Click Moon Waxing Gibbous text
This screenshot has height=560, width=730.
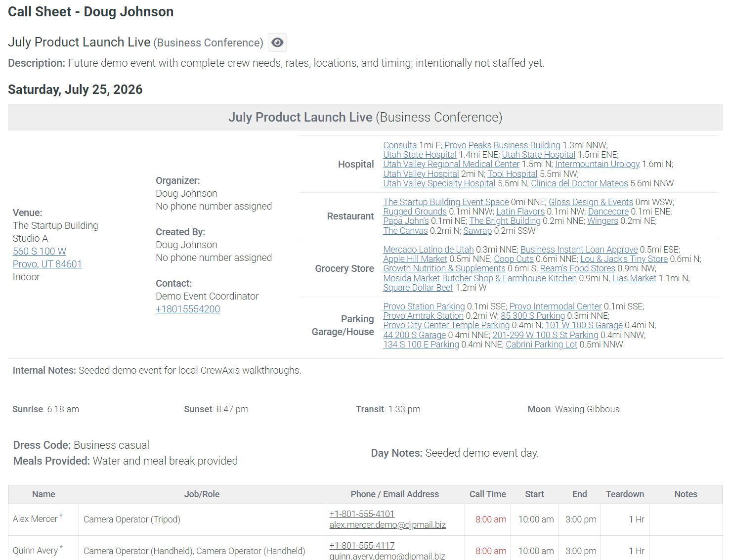click(x=573, y=409)
